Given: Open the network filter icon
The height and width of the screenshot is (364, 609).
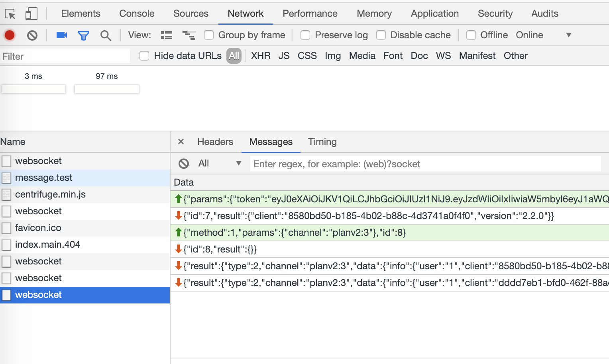Looking at the screenshot, I should click(x=83, y=35).
